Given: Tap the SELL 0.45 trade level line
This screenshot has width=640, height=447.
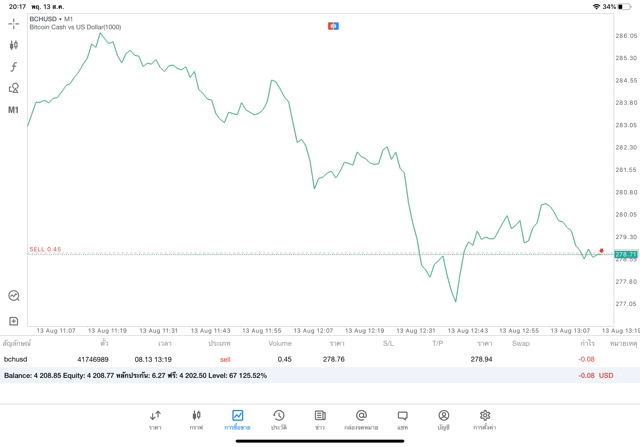Looking at the screenshot, I should click(46, 249).
